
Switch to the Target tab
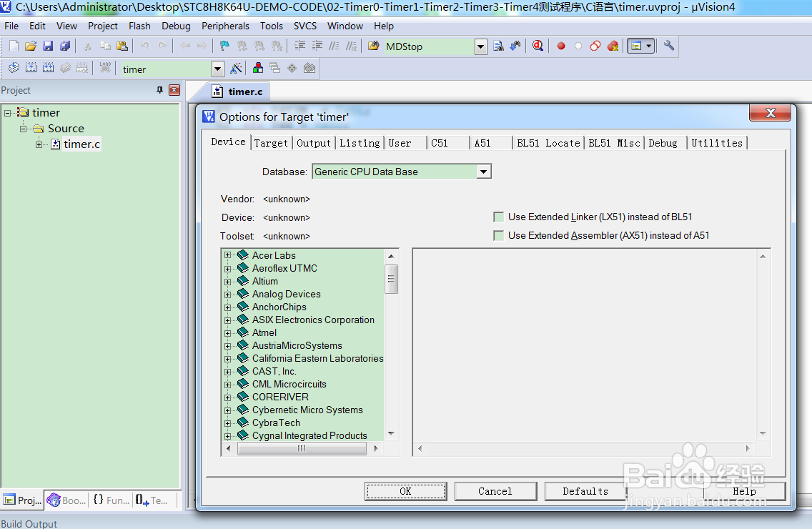click(x=271, y=143)
